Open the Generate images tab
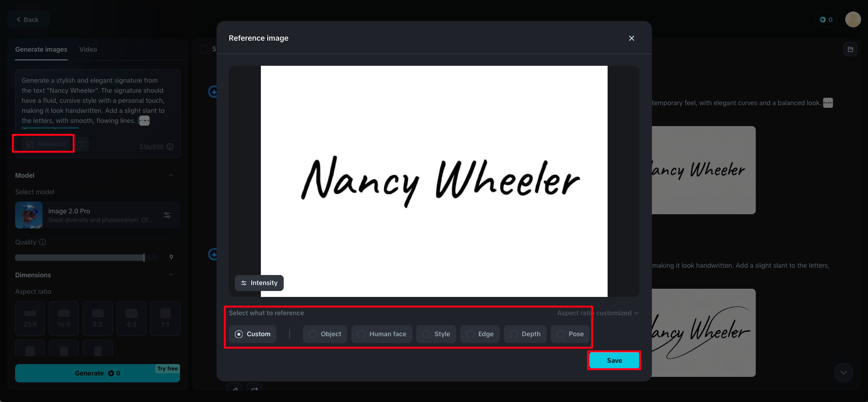Image resolution: width=868 pixels, height=402 pixels. point(41,49)
